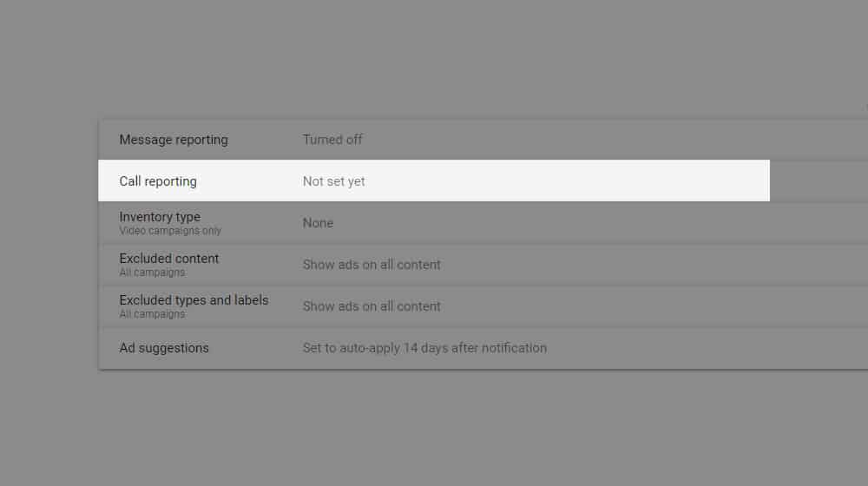Click the dimmed region right of the Call reporting highlight
Screen dimensions: 868x486
[x=819, y=181]
